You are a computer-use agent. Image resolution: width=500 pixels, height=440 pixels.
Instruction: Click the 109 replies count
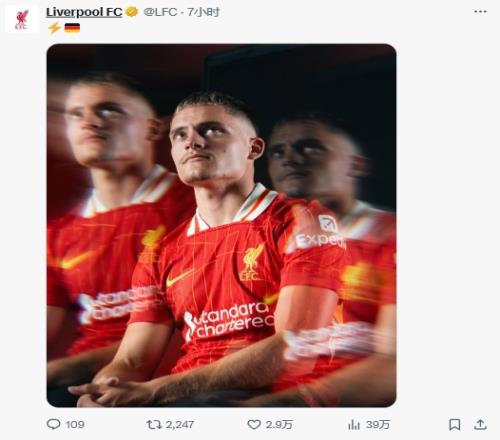75,425
